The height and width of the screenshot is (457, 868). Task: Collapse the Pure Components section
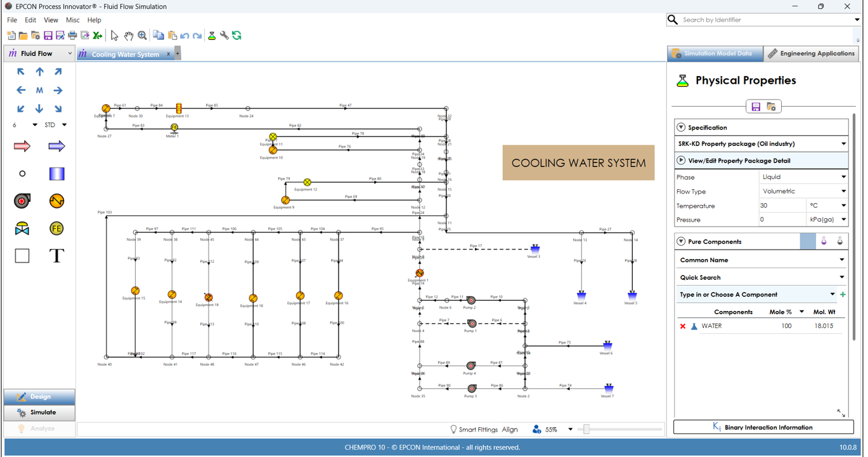(681, 241)
